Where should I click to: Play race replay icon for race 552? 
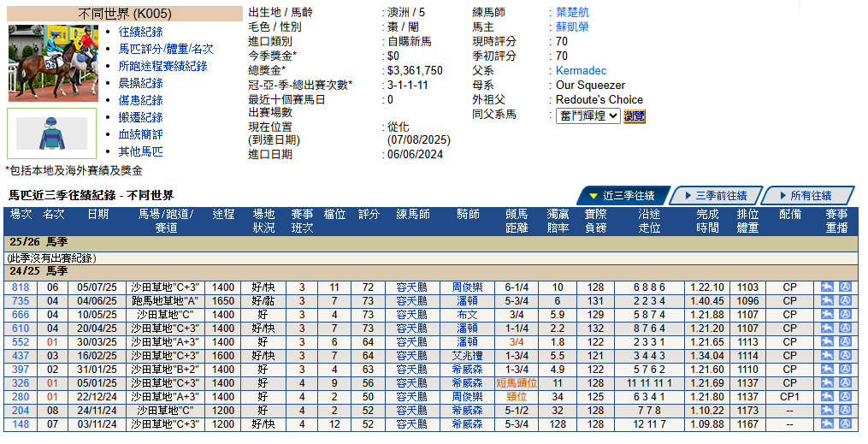827,341
